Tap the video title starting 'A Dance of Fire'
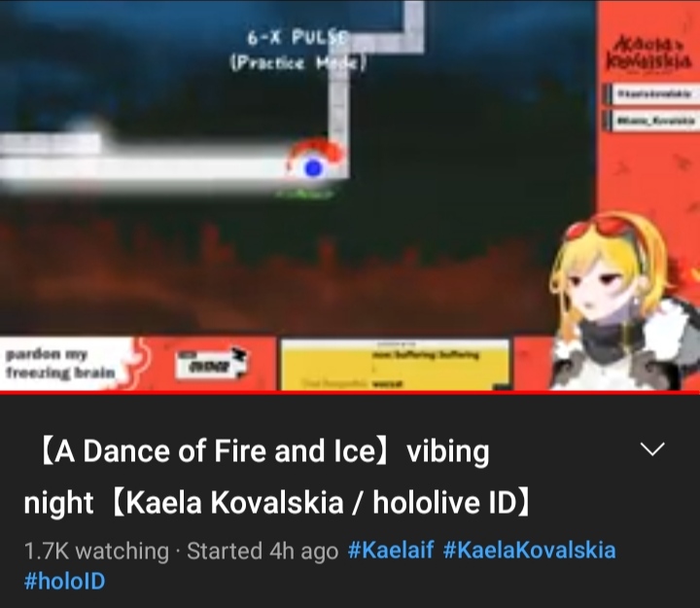The width and height of the screenshot is (700, 608). click(277, 477)
